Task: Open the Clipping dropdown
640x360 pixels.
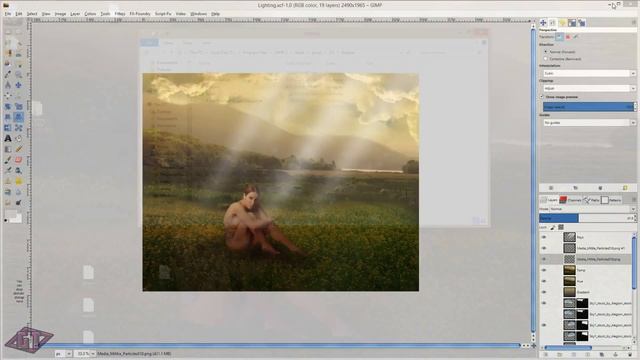Action: [x=589, y=88]
